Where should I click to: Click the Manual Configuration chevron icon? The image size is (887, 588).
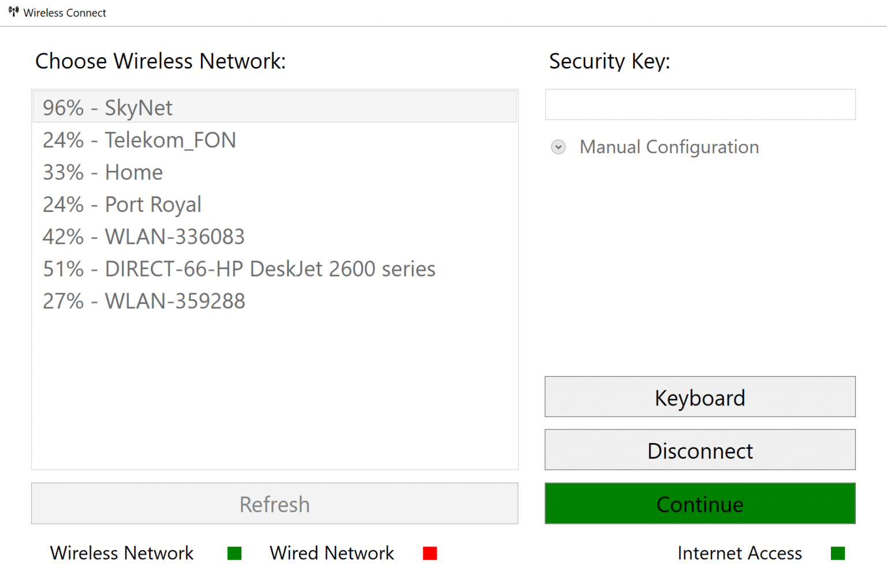click(558, 147)
